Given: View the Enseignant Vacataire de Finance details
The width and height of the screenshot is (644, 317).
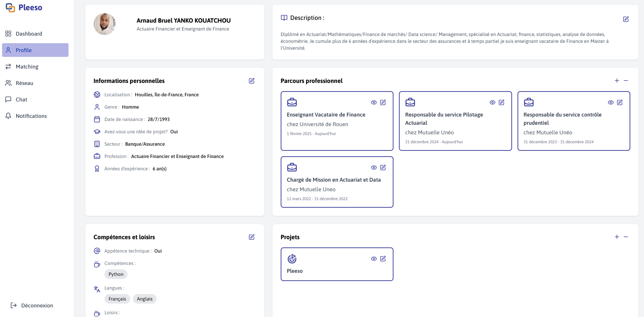Looking at the screenshot, I should (x=374, y=102).
